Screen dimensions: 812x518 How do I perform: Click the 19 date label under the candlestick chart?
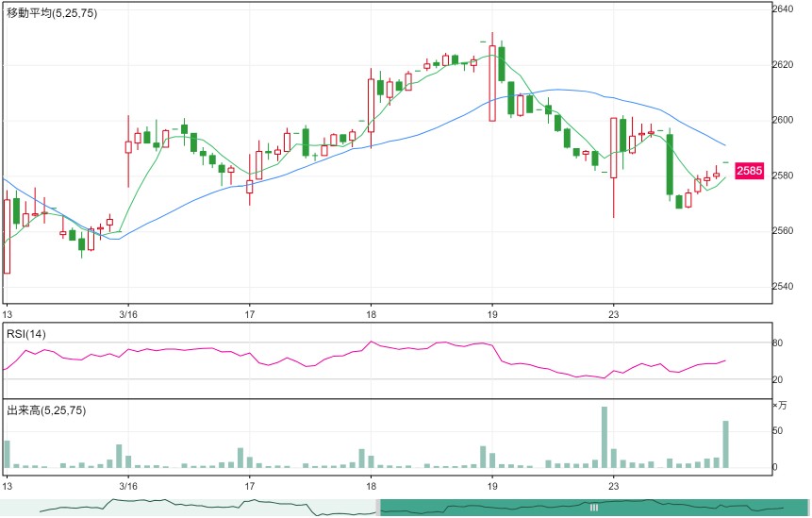(x=492, y=314)
